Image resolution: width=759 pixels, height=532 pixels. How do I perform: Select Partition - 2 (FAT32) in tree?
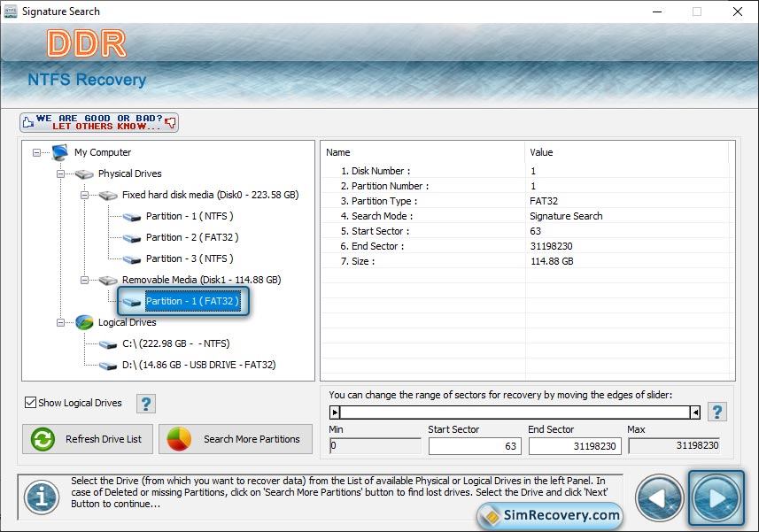tap(192, 237)
